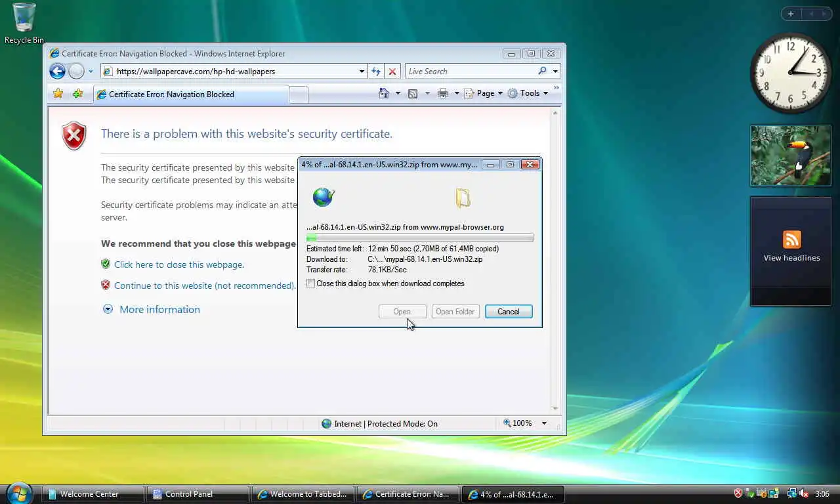Open the recent pages dropdown arrow
The height and width of the screenshot is (504, 840).
91,71
